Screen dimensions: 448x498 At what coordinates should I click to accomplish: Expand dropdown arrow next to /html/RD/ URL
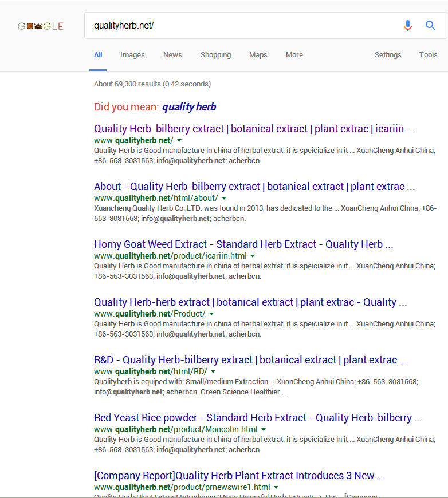(x=213, y=371)
